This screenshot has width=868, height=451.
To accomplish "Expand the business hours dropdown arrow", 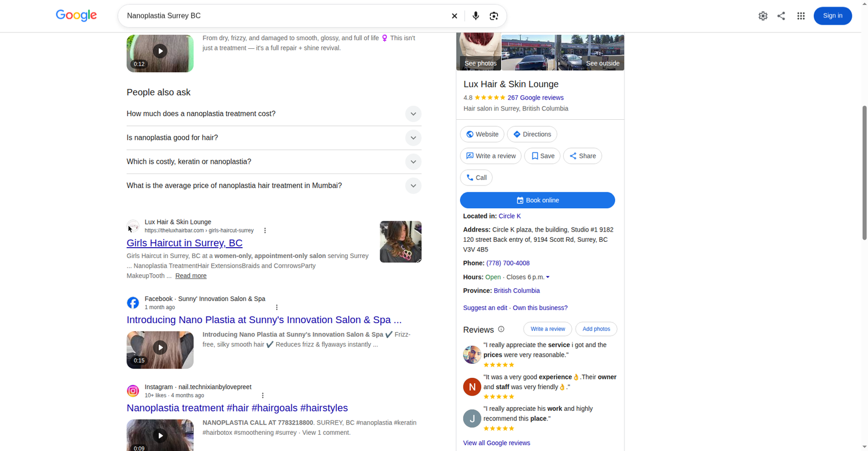I will tap(547, 277).
